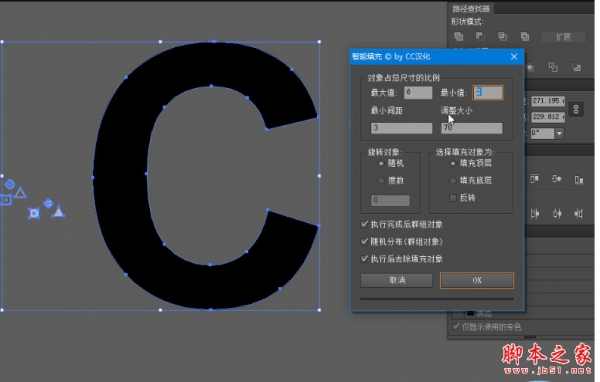Click the 调整大小 input field

tap(472, 128)
